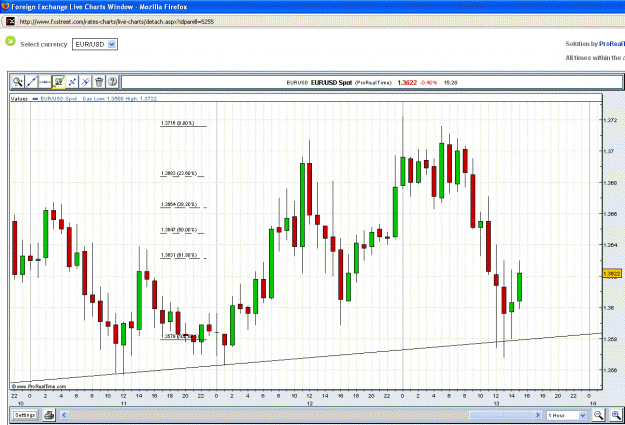
Task: Click the 23.60% Fibonacci level label
Action: pos(179,173)
